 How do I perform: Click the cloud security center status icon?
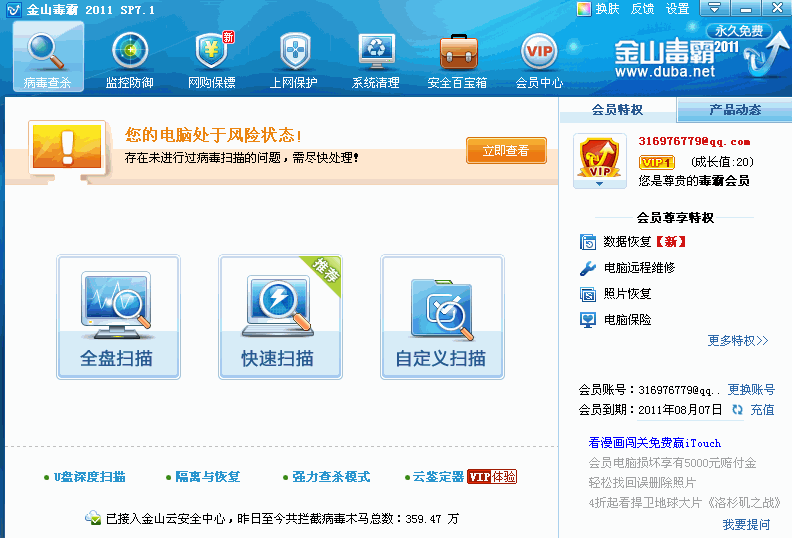(93, 518)
